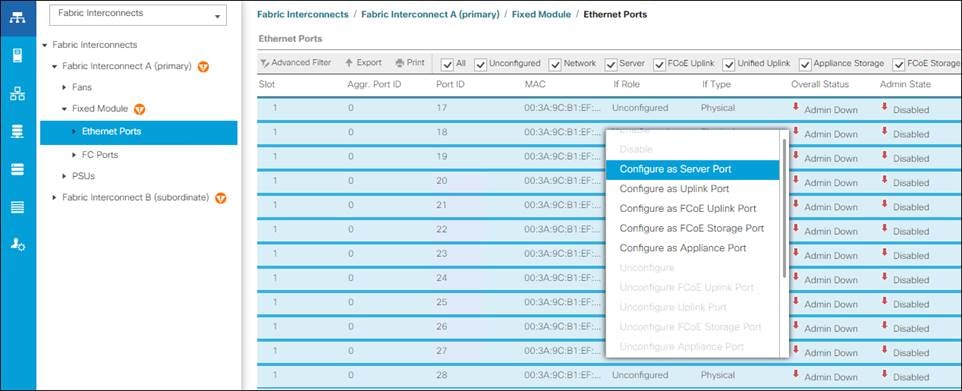Expand the FC Ports tree node
The image size is (962, 391).
(74, 155)
